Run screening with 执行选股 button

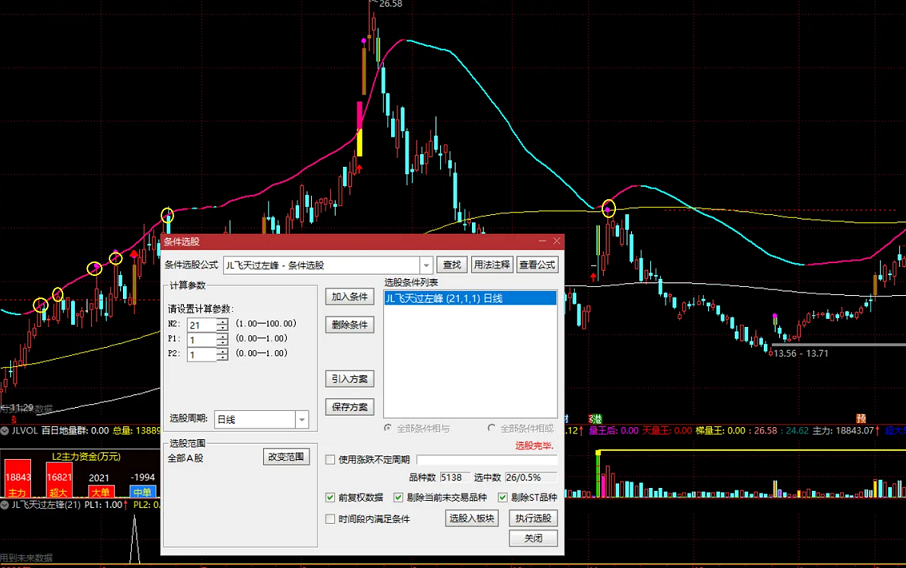(533, 518)
